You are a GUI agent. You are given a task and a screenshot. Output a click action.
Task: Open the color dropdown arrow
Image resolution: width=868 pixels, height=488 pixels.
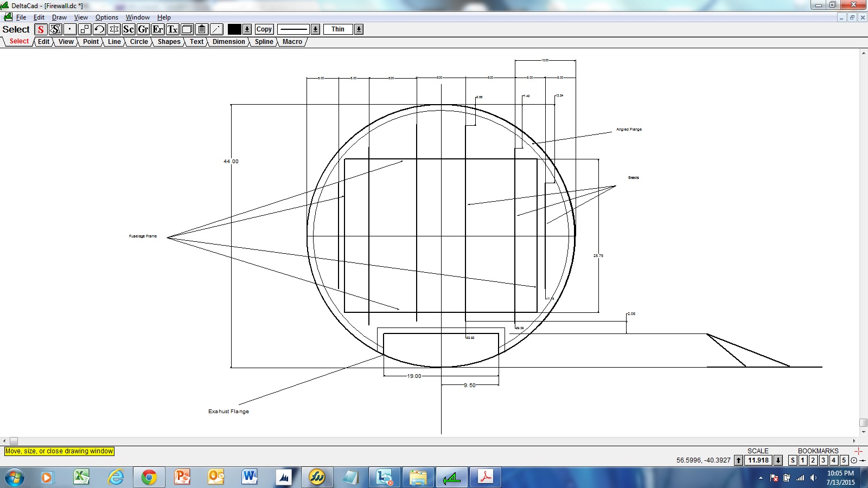pyautogui.click(x=247, y=29)
